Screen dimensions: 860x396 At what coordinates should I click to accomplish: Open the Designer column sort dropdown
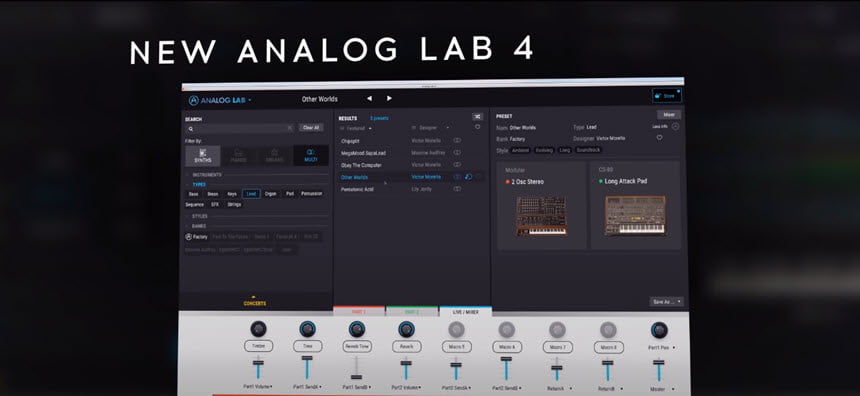(x=431, y=128)
